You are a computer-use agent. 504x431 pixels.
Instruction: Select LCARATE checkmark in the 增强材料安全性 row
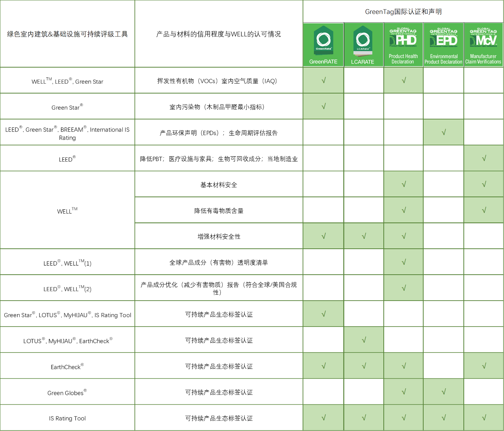click(x=364, y=236)
